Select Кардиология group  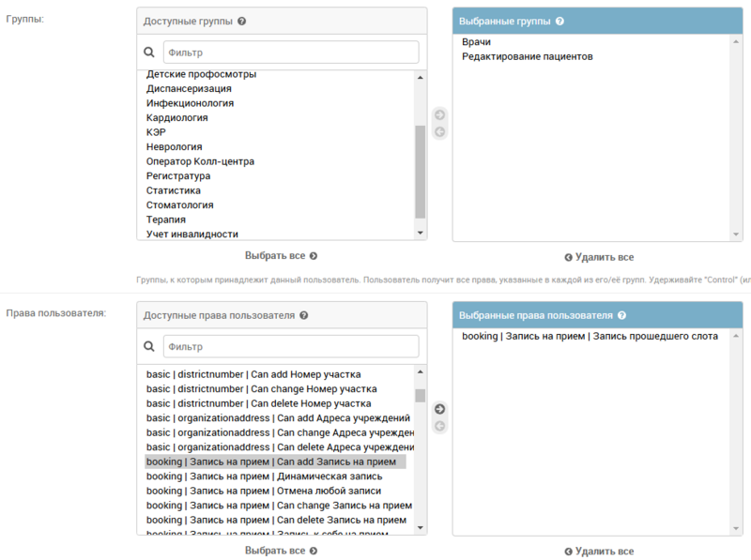click(177, 118)
